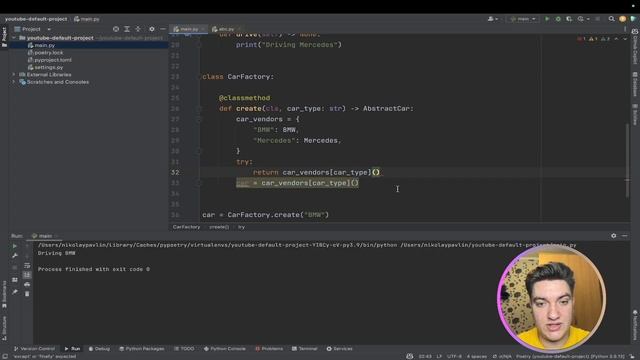Select main.py in the project tree
The image size is (640, 360).
pos(44,45)
